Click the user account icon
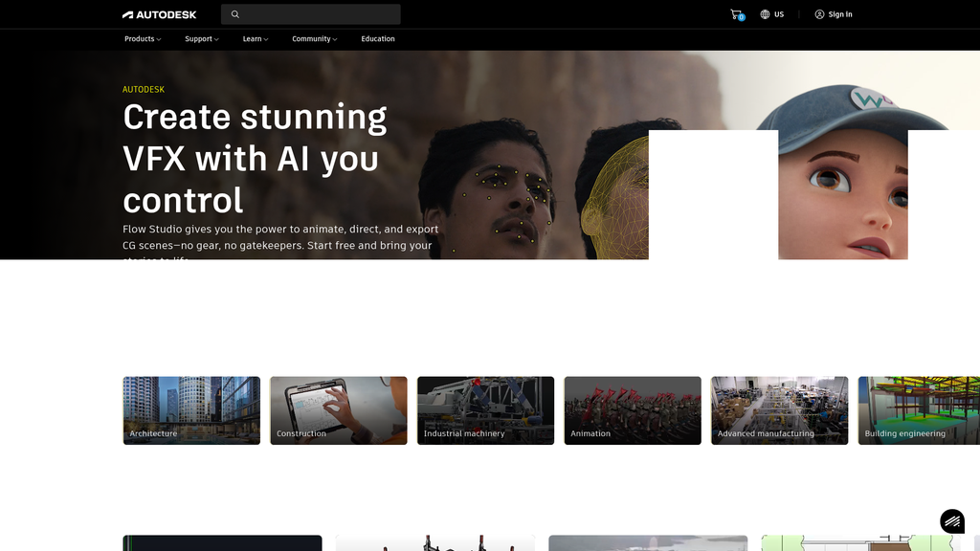980x551 pixels. coord(819,14)
